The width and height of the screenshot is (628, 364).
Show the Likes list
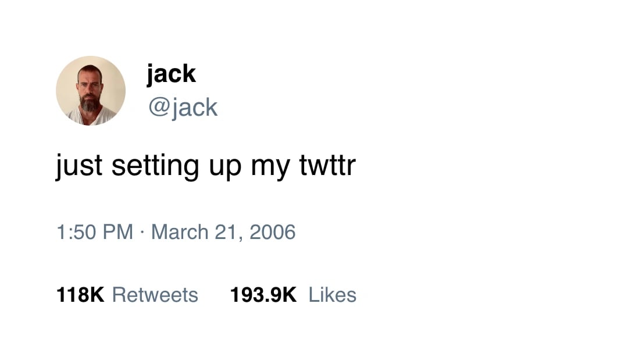tap(332, 295)
